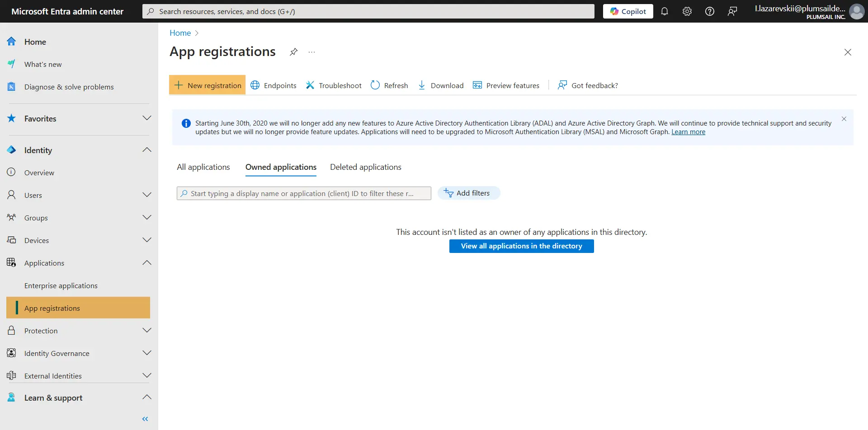The height and width of the screenshot is (430, 868).
Task: Click the Learn & support person icon
Action: 11,397
